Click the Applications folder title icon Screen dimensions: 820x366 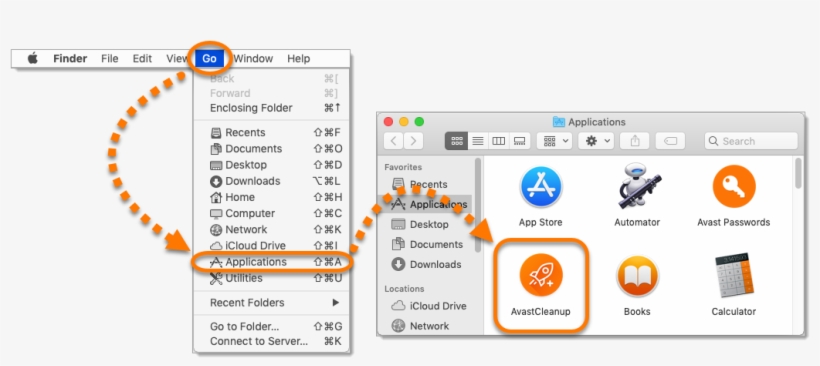(559, 122)
